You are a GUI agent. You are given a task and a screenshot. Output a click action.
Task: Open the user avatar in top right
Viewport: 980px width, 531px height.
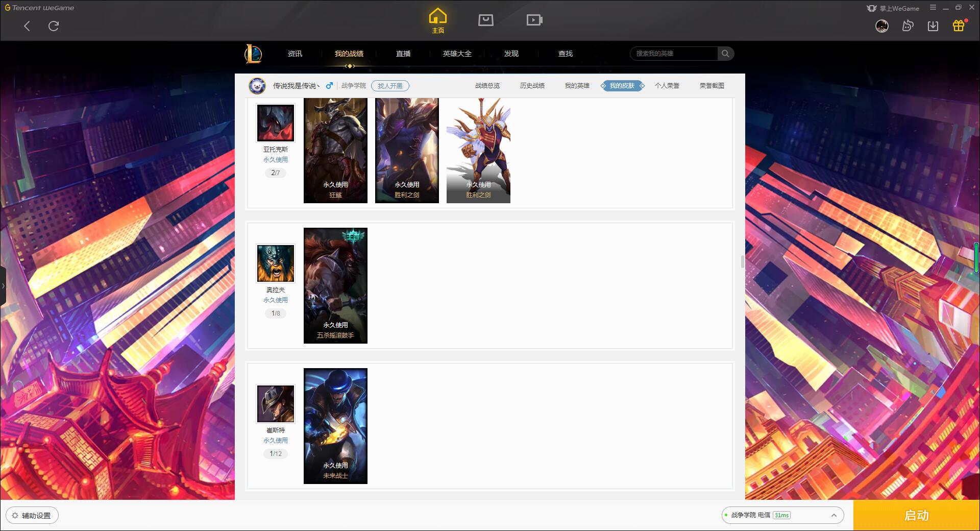click(x=882, y=26)
